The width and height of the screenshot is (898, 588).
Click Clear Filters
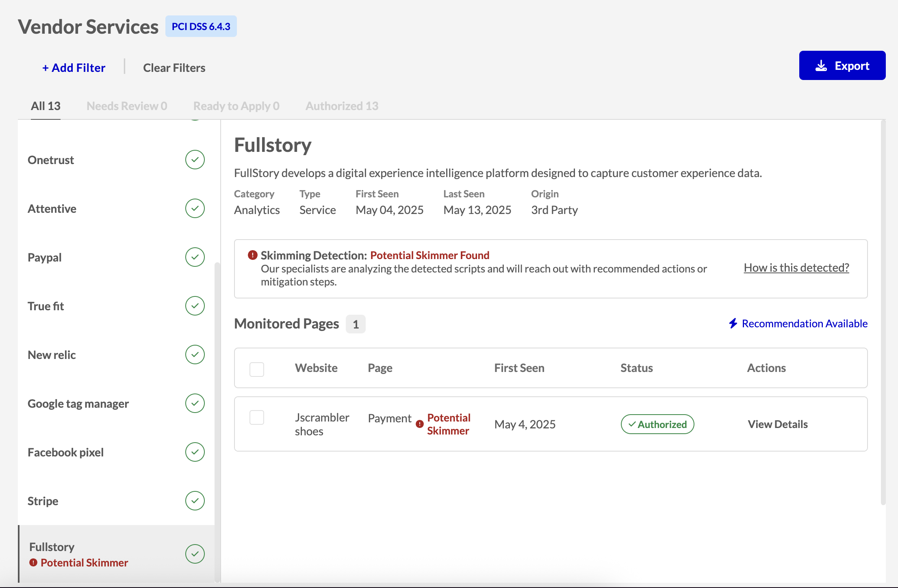tap(174, 68)
